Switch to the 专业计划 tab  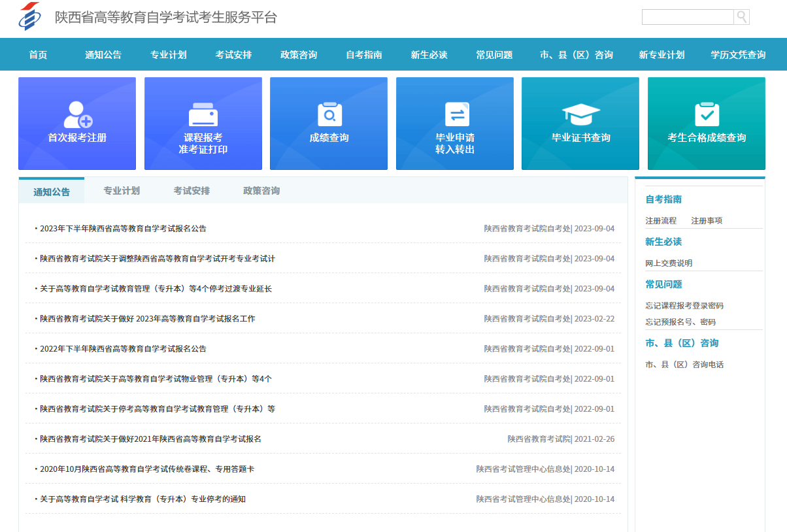pos(122,191)
